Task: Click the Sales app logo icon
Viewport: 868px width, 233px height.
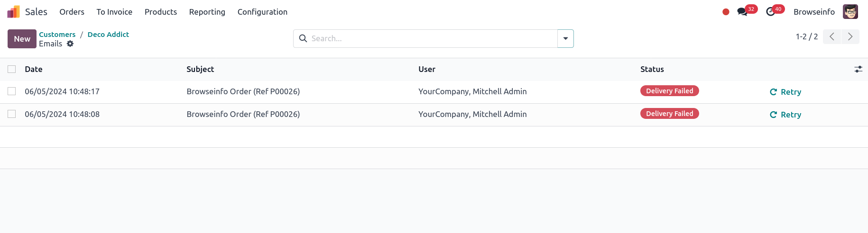Action: tap(13, 12)
